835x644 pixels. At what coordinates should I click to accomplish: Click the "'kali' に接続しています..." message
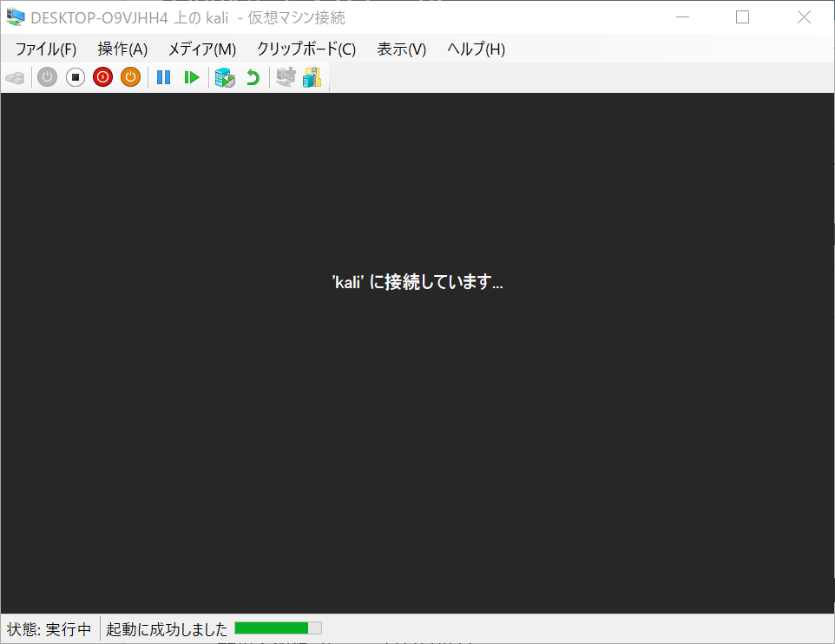tap(417, 282)
